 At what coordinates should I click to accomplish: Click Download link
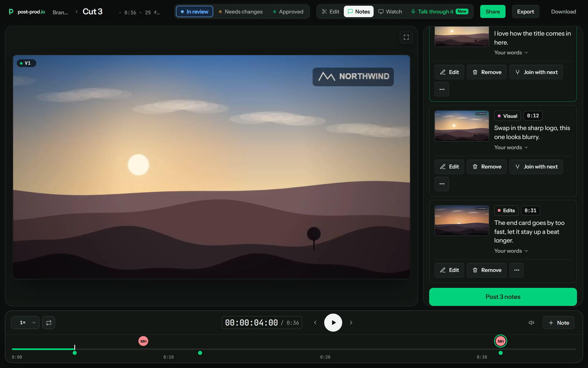[563, 11]
